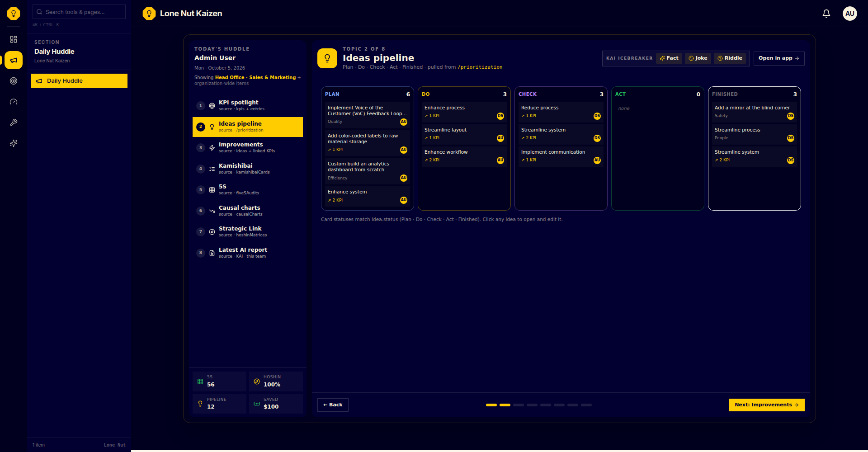Select the megaphone Daily Huddle rail icon
The height and width of the screenshot is (452, 868).
pos(14,60)
